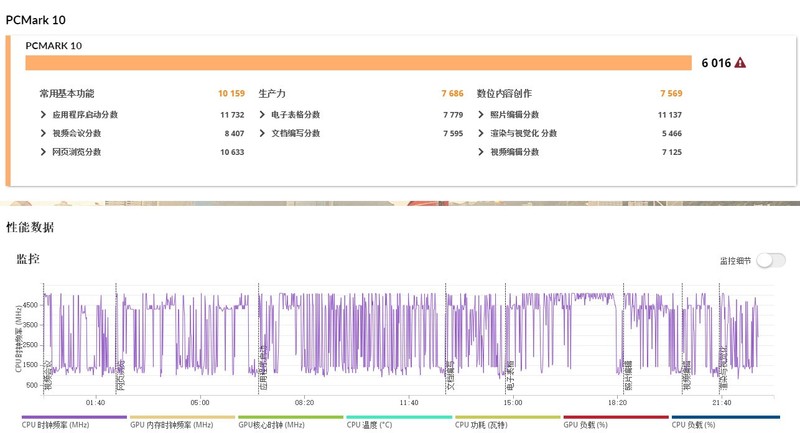This screenshot has width=800, height=433.
Task: Click the 视频编辑 score value 7 125
Action: tap(672, 152)
